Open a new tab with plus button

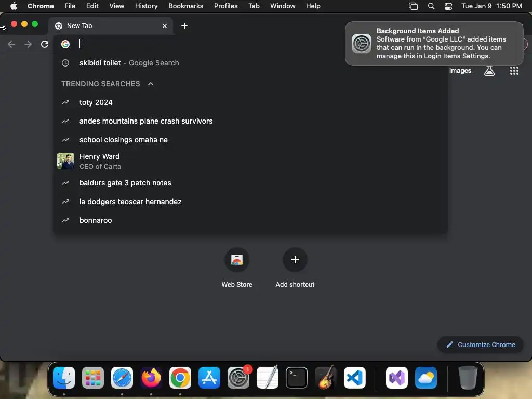point(184,26)
